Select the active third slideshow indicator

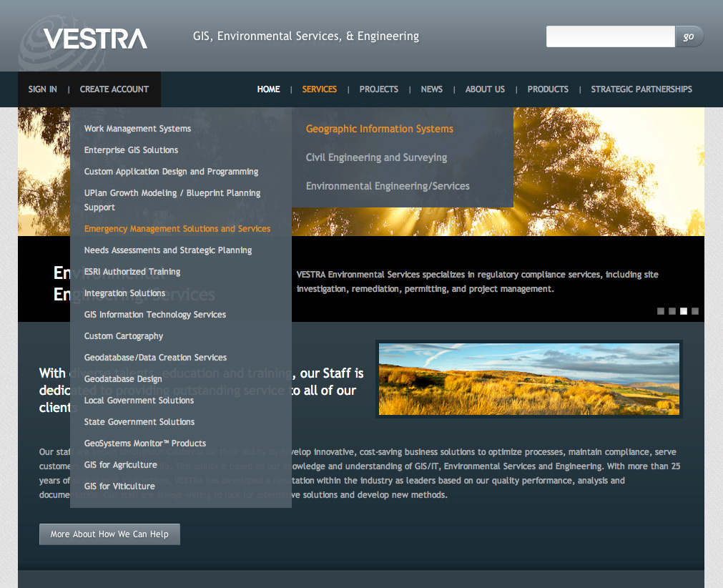click(x=684, y=311)
